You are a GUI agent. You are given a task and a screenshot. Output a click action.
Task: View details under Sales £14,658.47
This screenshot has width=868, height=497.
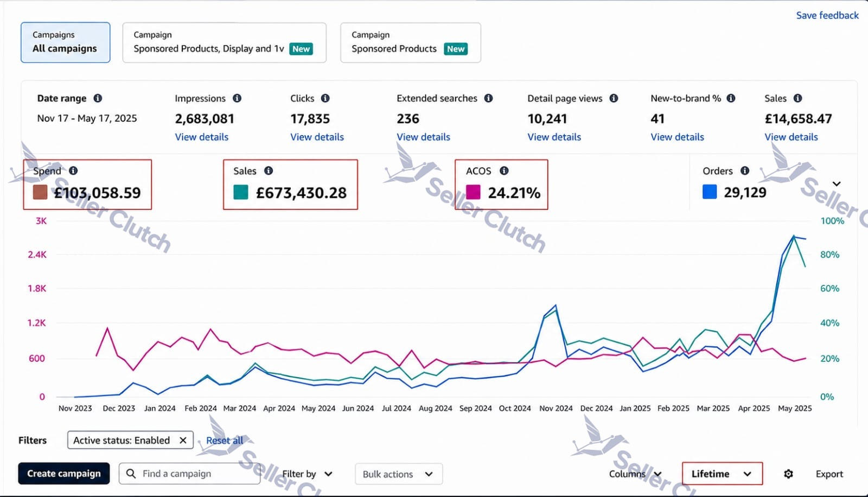click(x=791, y=137)
